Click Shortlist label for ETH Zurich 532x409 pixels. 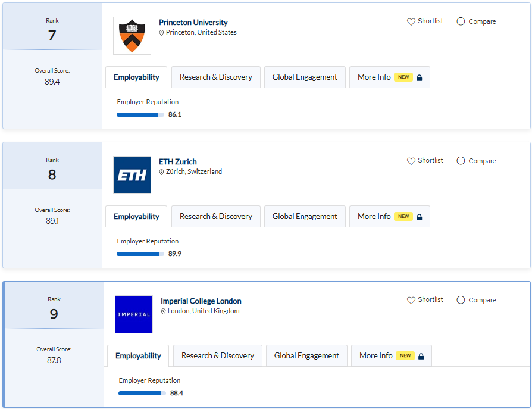pyautogui.click(x=430, y=160)
